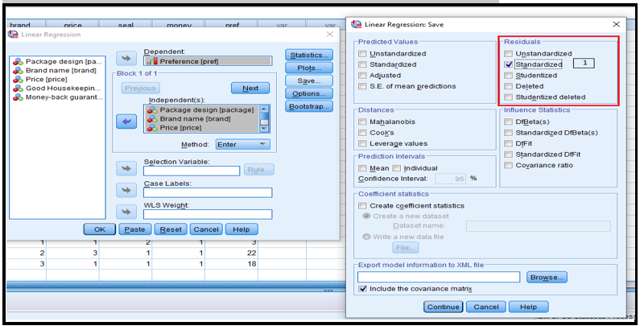Select Package design variable in the source list
This screenshot has width=644, height=330.
[x=64, y=61]
